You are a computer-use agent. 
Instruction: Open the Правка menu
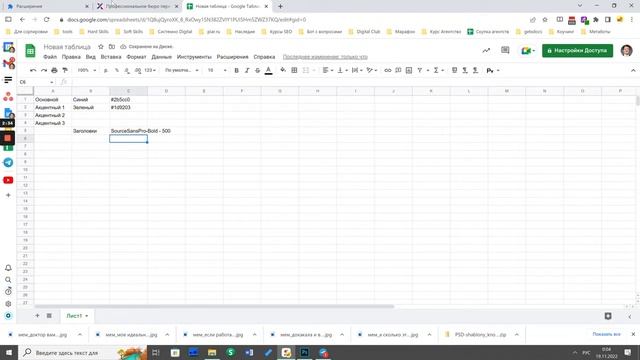click(71, 57)
